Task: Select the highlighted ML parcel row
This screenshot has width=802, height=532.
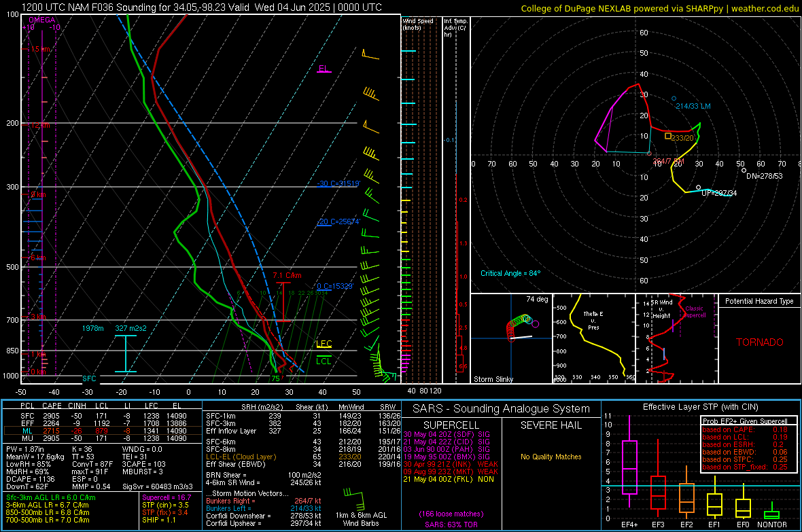Action: [103, 431]
